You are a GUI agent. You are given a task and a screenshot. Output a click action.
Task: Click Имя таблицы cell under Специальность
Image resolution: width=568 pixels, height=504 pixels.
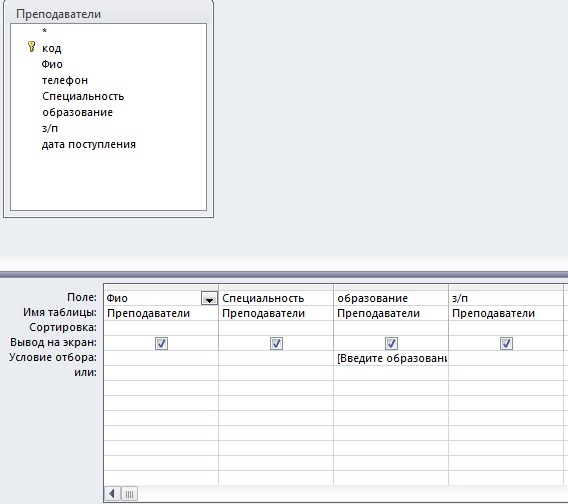[x=276, y=313]
